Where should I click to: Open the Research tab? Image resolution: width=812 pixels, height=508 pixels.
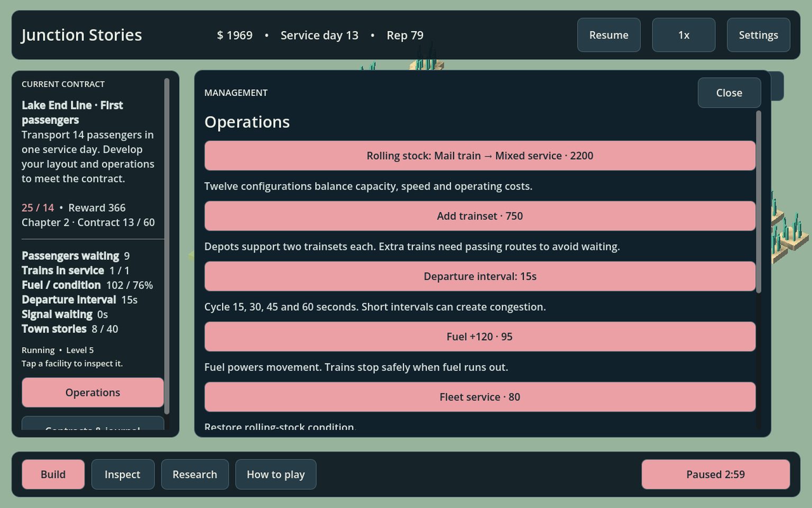195,474
